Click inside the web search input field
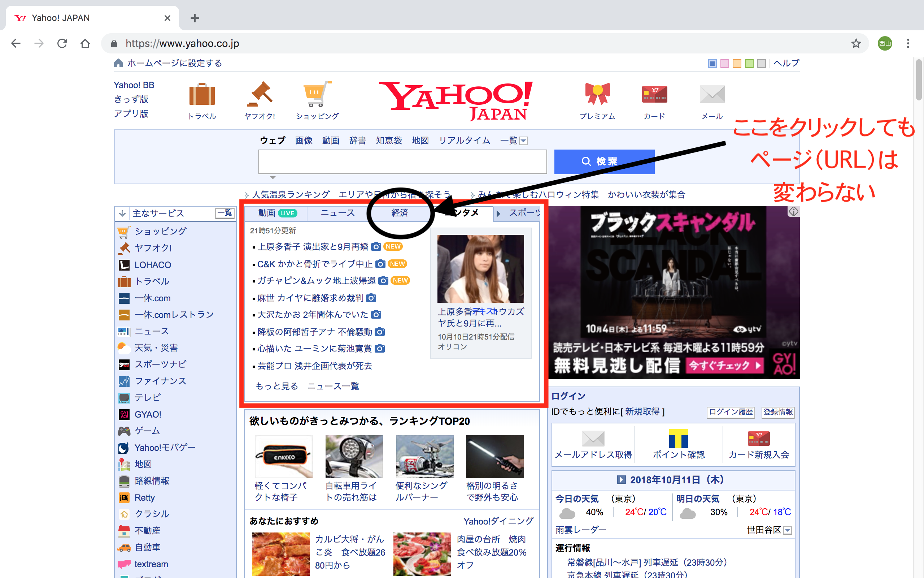924x578 pixels. [x=402, y=162]
